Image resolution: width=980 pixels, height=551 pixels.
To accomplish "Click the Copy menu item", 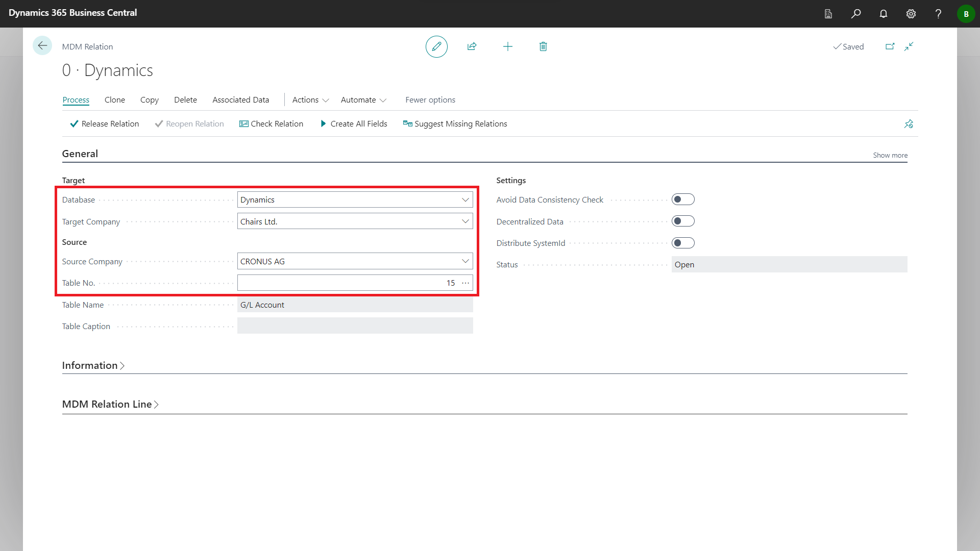I will 150,100.
